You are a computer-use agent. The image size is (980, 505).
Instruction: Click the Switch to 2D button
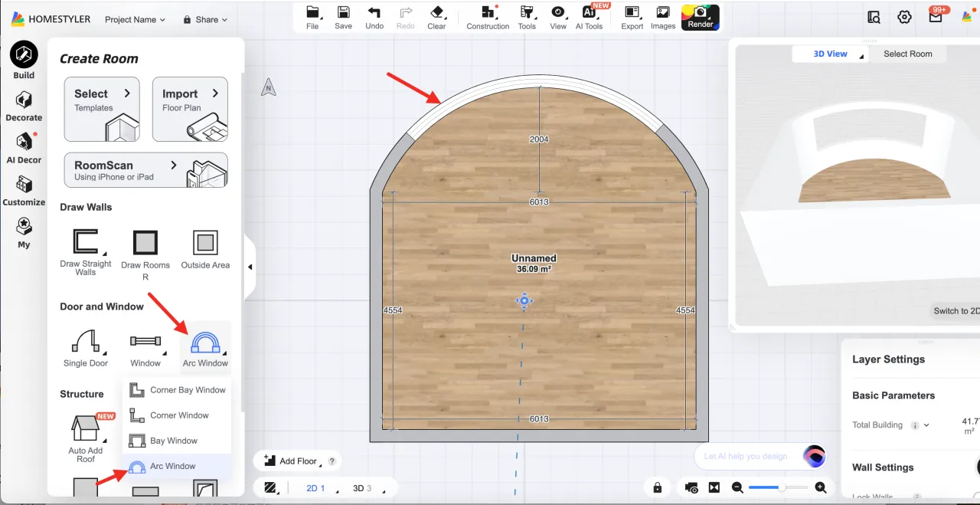[x=955, y=311]
